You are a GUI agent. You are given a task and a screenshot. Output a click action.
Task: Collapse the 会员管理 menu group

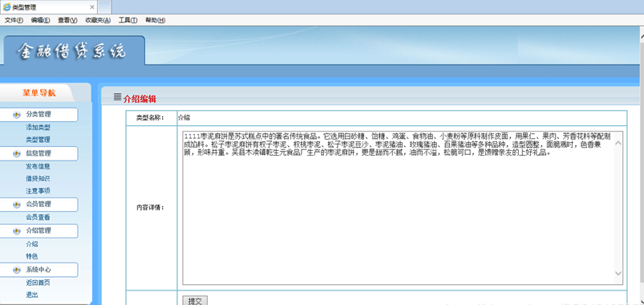point(38,205)
